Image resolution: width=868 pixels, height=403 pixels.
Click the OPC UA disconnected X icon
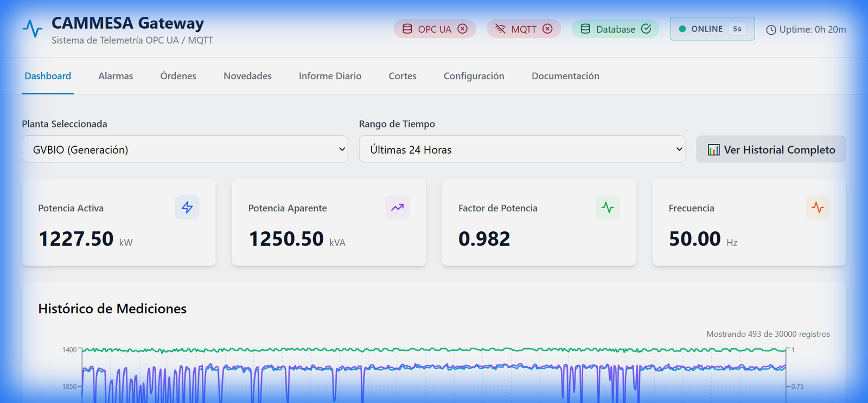tap(462, 29)
